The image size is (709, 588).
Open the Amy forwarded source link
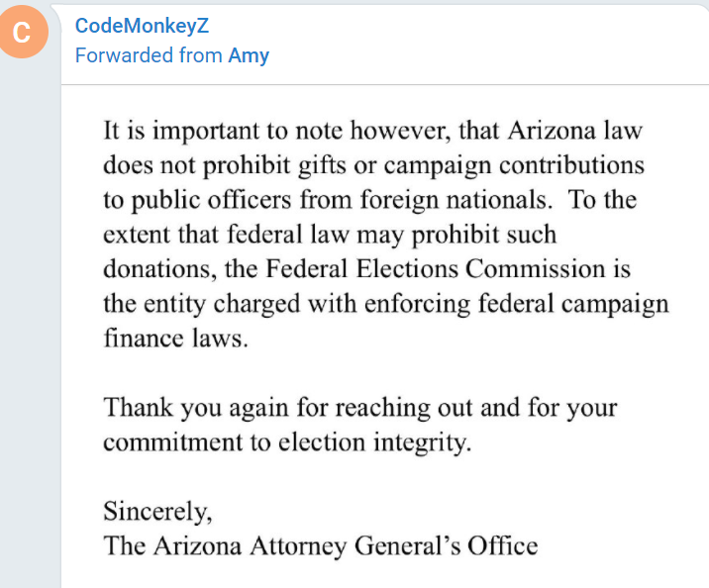pos(249,55)
